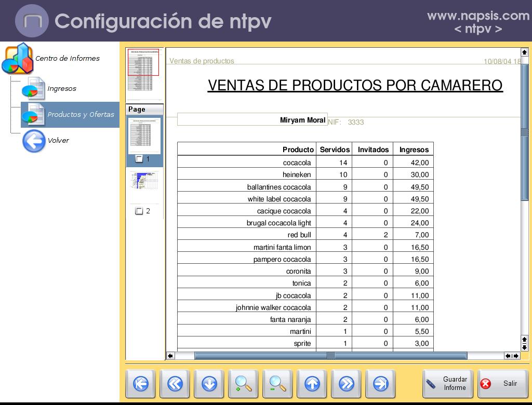
Task: Click the horizontal scrollbar left arrow
Action: 170,356
